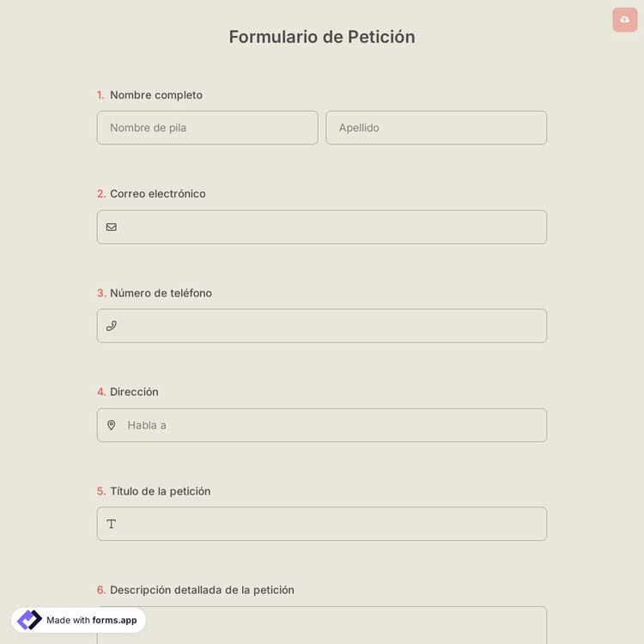644x644 pixels.
Task: Click the location pin icon in Dirección
Action: 112,425
